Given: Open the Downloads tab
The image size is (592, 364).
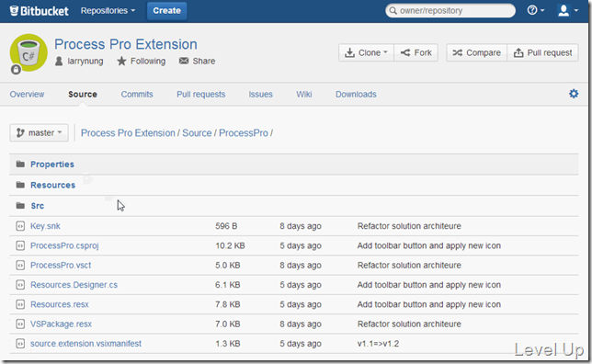Looking at the screenshot, I should tap(356, 95).
